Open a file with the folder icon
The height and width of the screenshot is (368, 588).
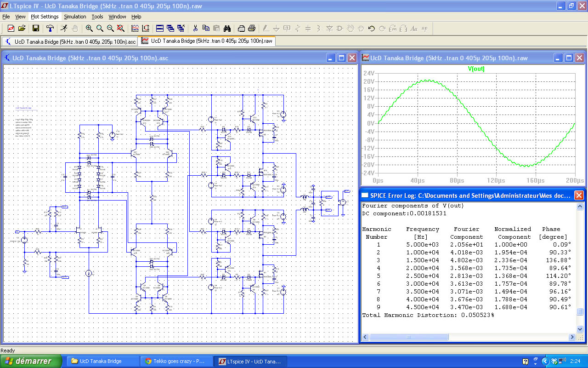[x=22, y=29]
